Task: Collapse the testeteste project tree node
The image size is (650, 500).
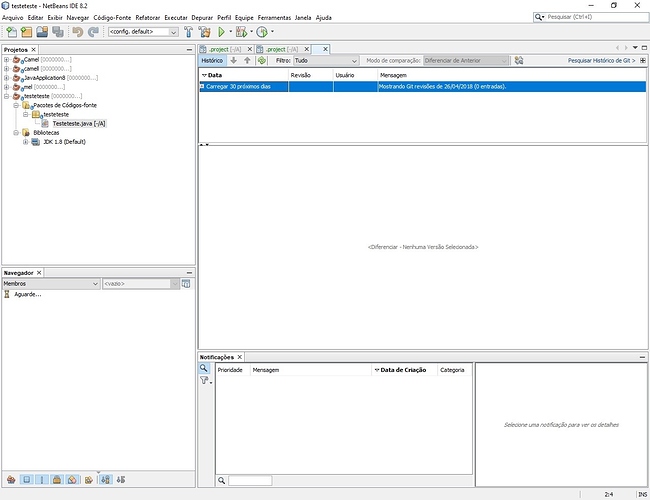Action: [x=7, y=96]
